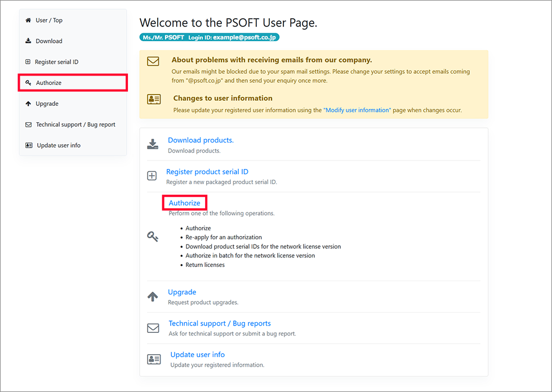Screen dimensions: 552x392
Task: Click the home icon beside User / Top
Action: click(28, 20)
